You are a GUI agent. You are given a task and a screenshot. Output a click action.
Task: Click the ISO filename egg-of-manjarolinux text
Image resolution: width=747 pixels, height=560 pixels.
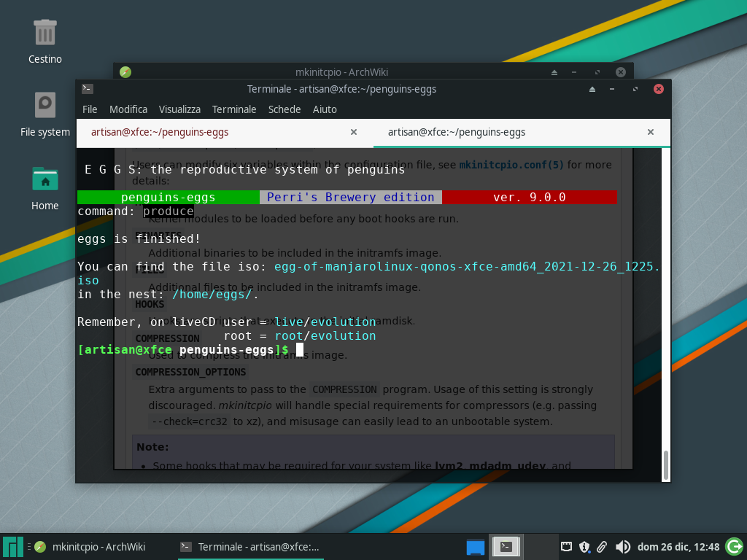pos(467,267)
